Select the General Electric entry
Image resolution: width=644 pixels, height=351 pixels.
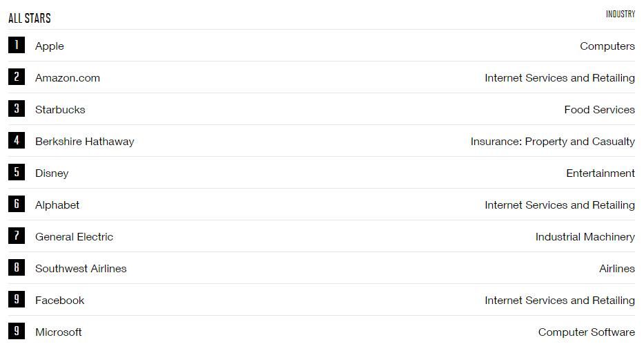coord(74,237)
